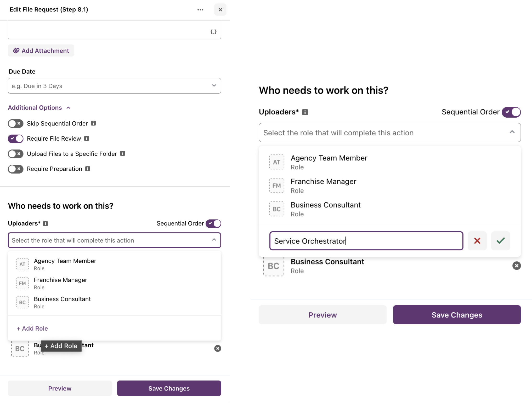Click info icon beside Upload Files to Folder
This screenshot has width=532, height=403.
(x=122, y=154)
